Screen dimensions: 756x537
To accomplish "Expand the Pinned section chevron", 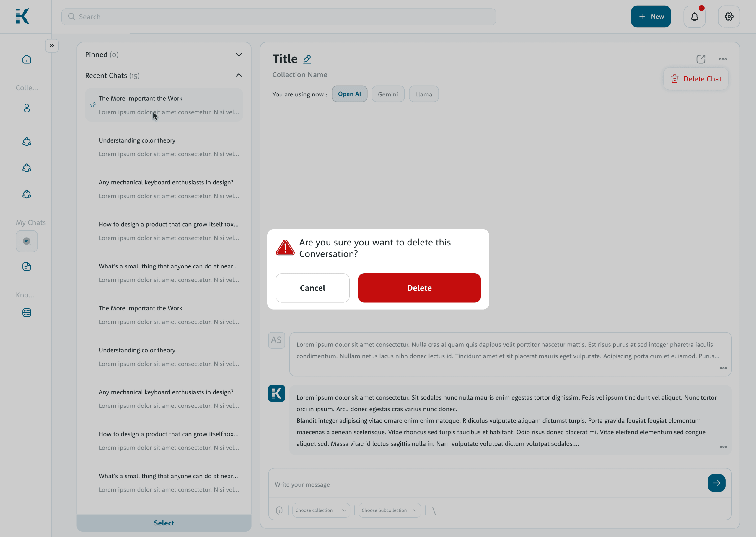I will tap(239, 55).
